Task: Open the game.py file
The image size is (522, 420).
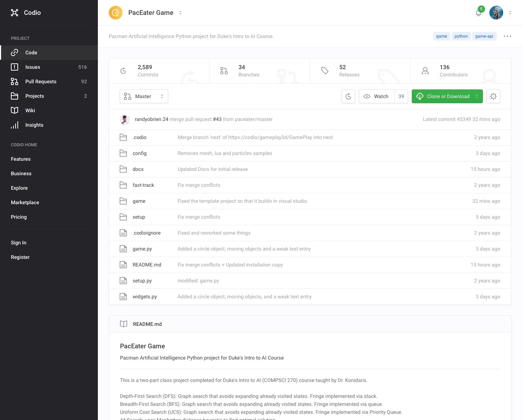Action: tap(142, 249)
